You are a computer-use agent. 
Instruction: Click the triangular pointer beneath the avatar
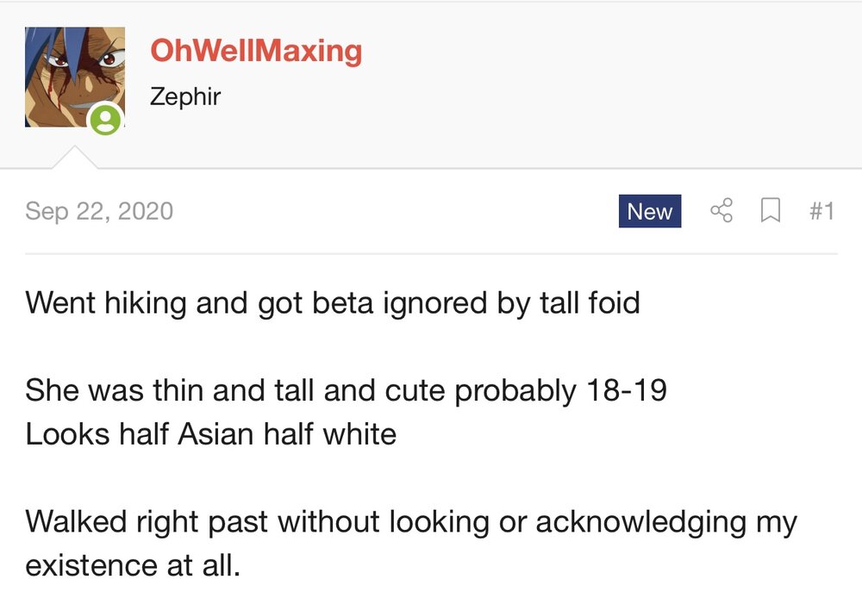(75, 158)
